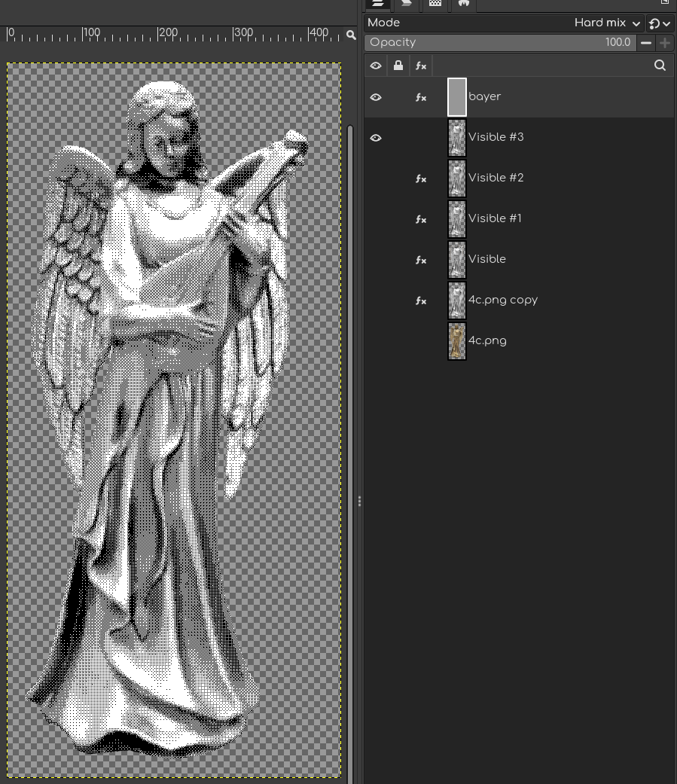677x784 pixels.
Task: Open the filter effects of Visible #2
Action: pyautogui.click(x=421, y=178)
